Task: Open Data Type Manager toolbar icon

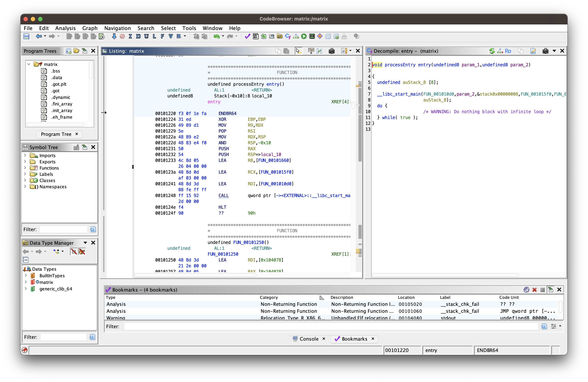Action: (x=280, y=37)
